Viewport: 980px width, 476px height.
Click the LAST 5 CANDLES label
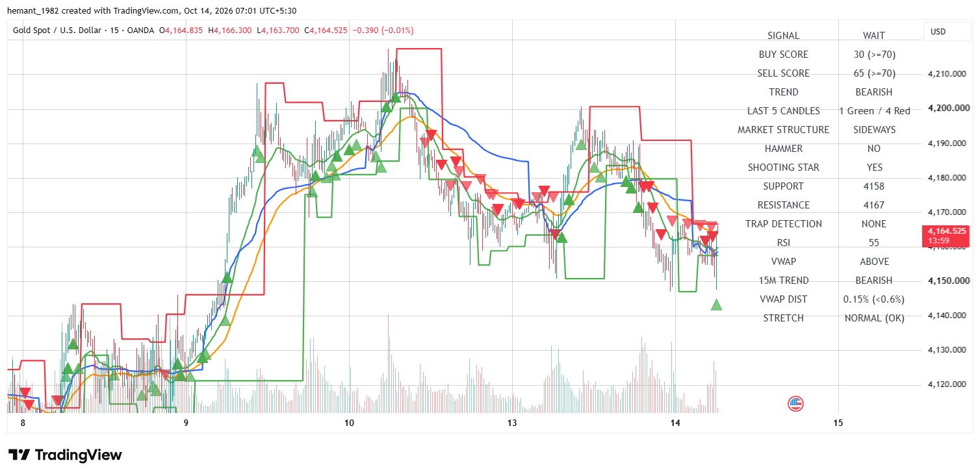784,111
